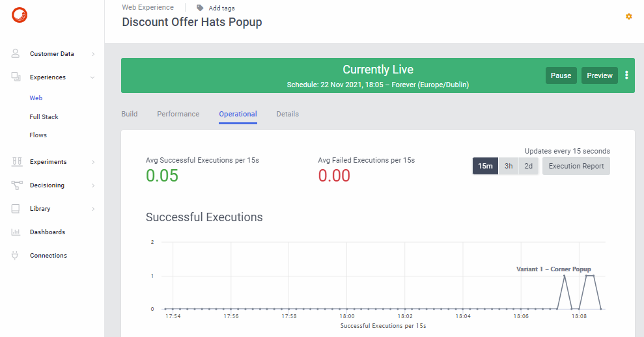Click the Customer Data person icon
Viewport: 644px width, 337px height.
[16, 54]
